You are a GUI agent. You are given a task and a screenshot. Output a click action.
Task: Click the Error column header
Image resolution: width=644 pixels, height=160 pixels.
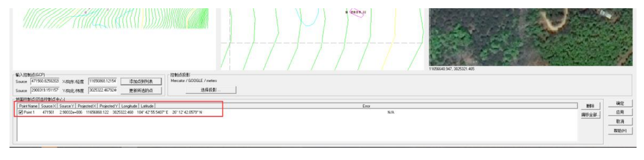click(366, 106)
